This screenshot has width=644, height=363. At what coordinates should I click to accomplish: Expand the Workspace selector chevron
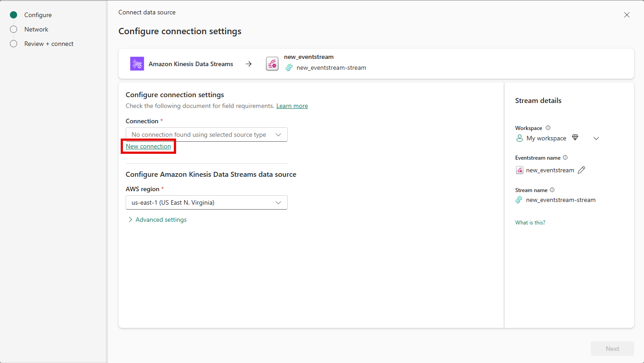pos(596,139)
